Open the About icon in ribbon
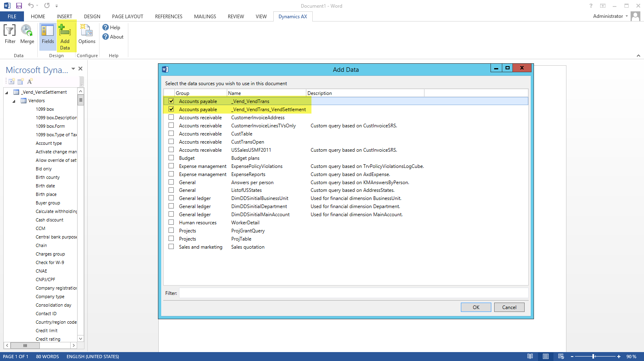Screen dimensions: 644x361 [106, 37]
